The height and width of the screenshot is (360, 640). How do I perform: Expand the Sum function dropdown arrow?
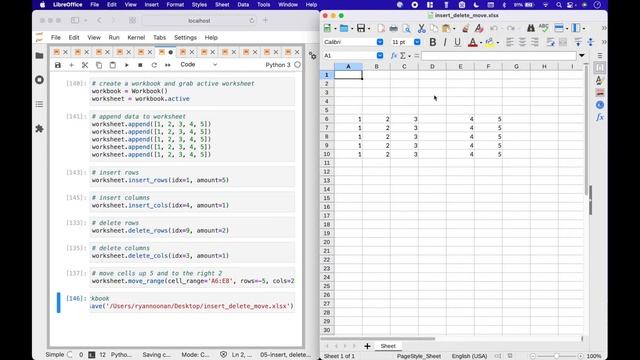(409, 56)
